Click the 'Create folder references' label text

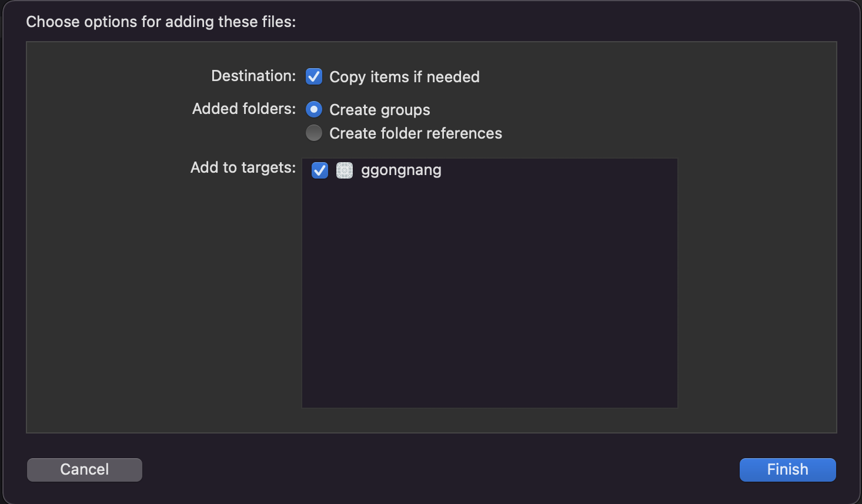pos(416,133)
